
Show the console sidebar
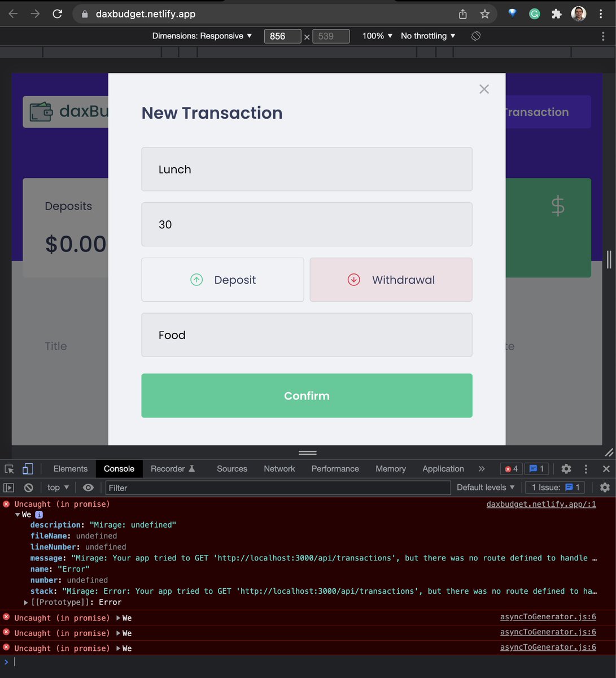pyautogui.click(x=8, y=488)
